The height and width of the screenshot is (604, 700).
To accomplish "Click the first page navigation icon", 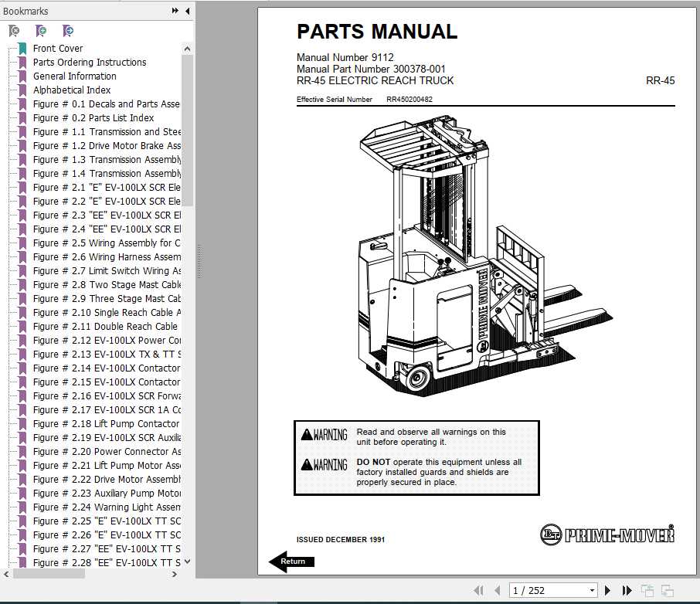I will (x=479, y=589).
